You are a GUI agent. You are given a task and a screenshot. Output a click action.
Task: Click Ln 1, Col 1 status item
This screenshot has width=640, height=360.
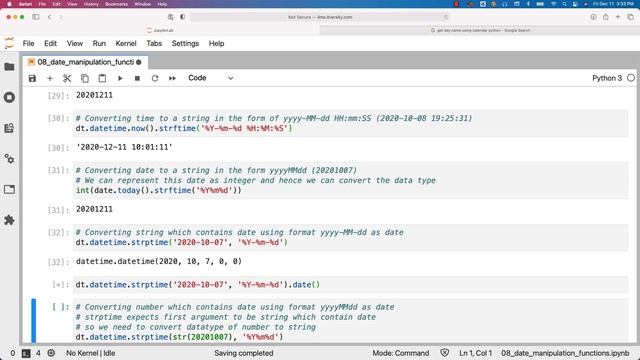point(476,353)
